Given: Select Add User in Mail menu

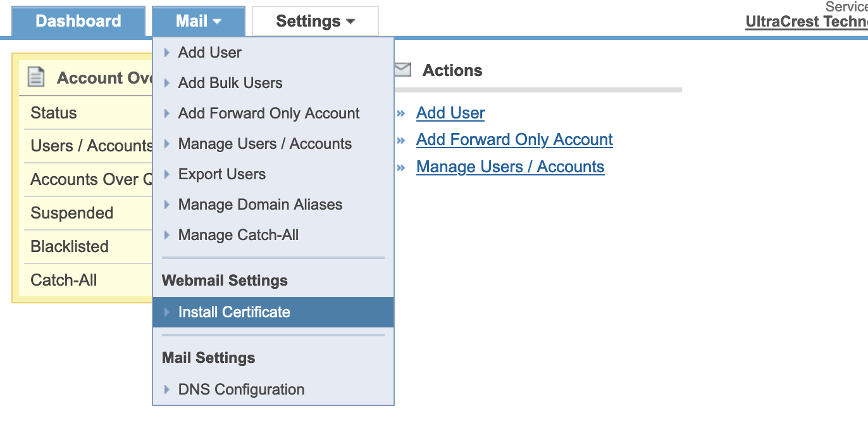Looking at the screenshot, I should pos(273,53).
